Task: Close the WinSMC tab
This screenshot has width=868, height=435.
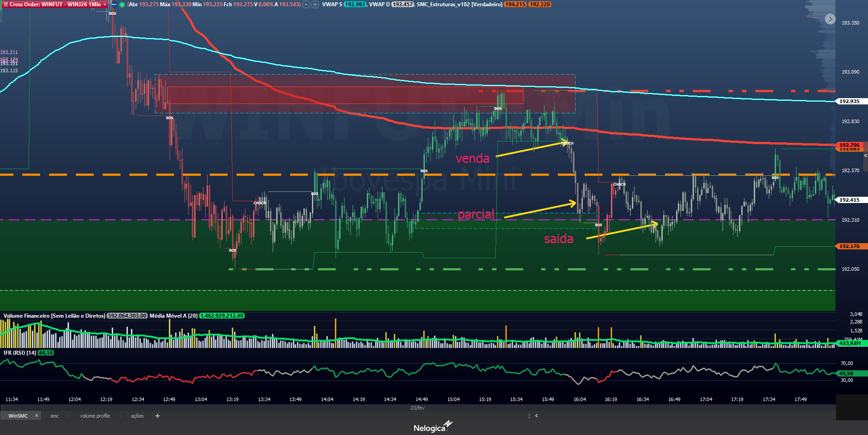Action: coord(37,415)
